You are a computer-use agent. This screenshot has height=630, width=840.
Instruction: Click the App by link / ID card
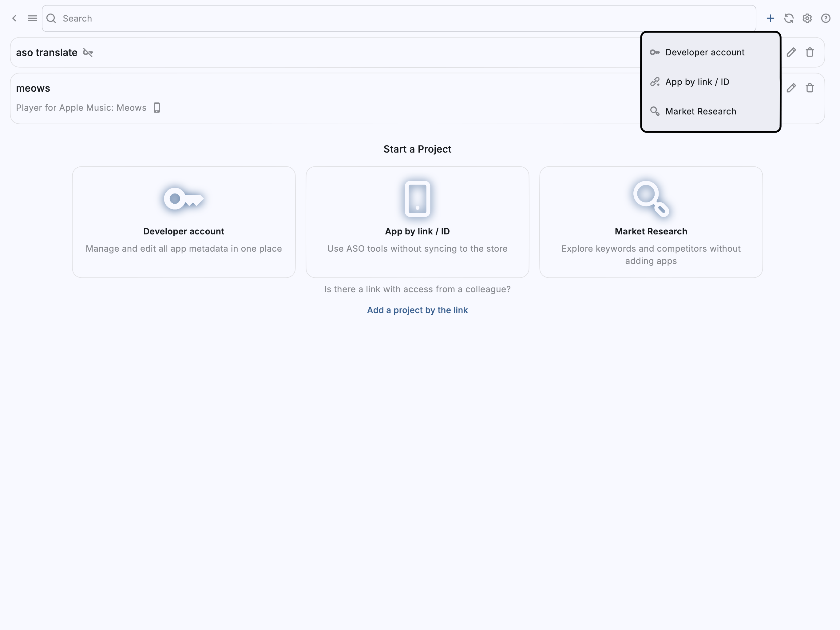[x=417, y=222]
